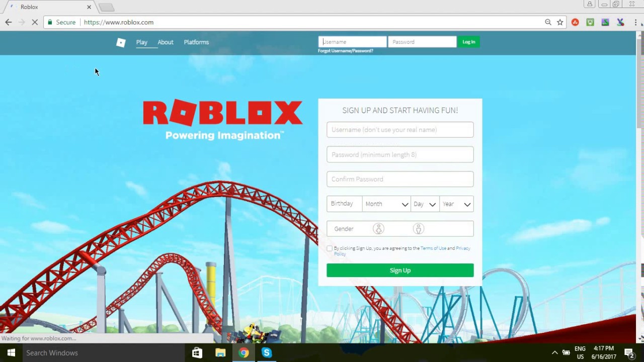This screenshot has height=362, width=644.
Task: Open the About menu item
Action: click(166, 42)
